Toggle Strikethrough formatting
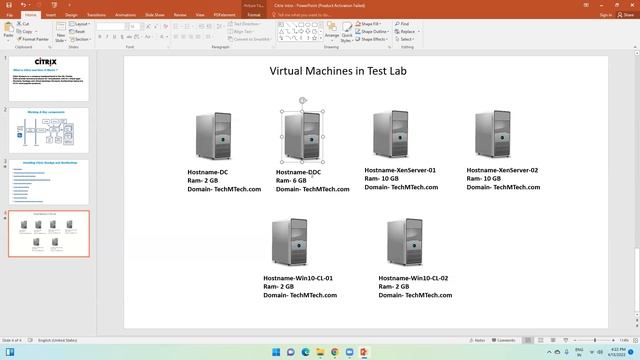Screen dimensions: 640x360 pyautogui.click(x=129, y=37)
